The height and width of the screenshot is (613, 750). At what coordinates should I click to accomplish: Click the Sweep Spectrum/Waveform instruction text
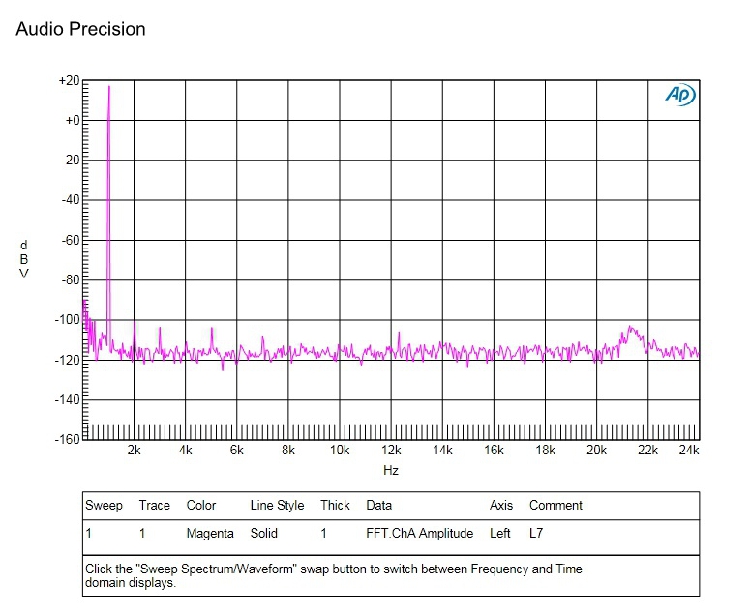pyautogui.click(x=334, y=576)
